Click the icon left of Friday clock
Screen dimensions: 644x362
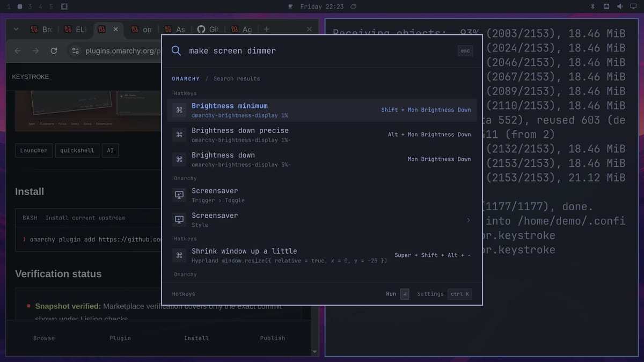(290, 6)
